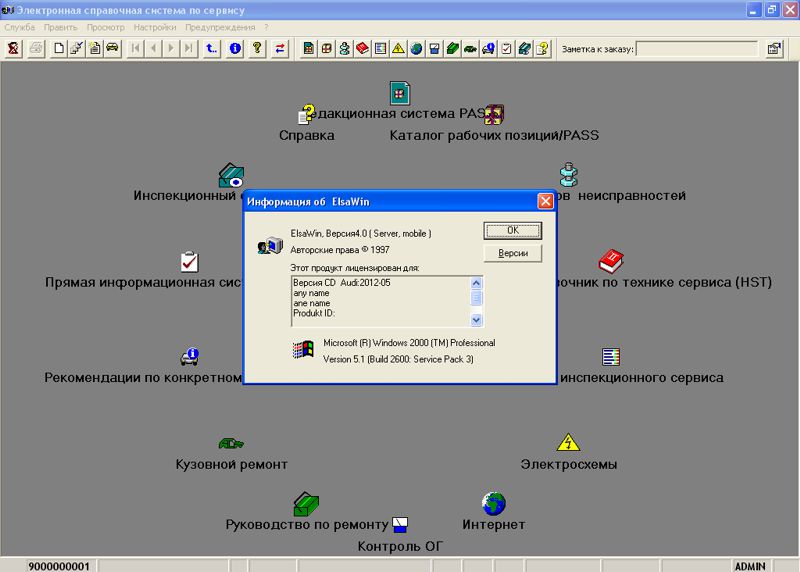
Task: Click the ADMIN status bar entry
Action: click(x=750, y=566)
